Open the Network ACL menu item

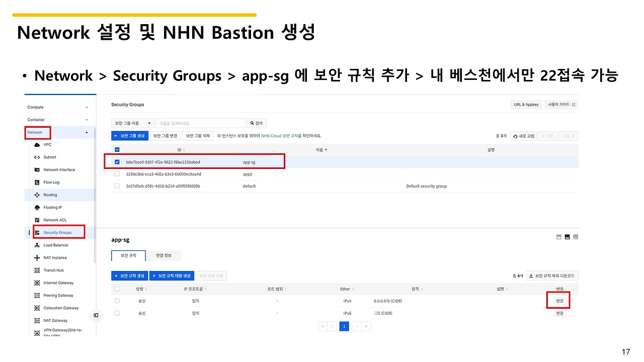tap(55, 220)
